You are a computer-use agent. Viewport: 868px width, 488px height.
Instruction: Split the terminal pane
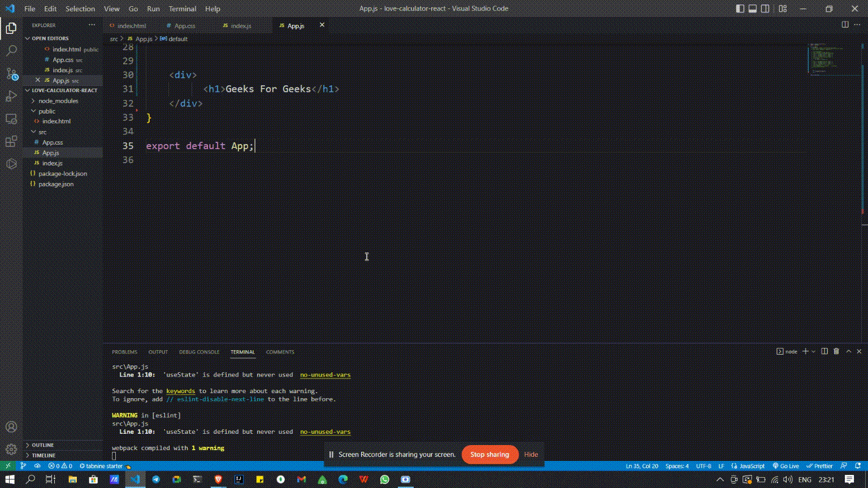tap(824, 351)
